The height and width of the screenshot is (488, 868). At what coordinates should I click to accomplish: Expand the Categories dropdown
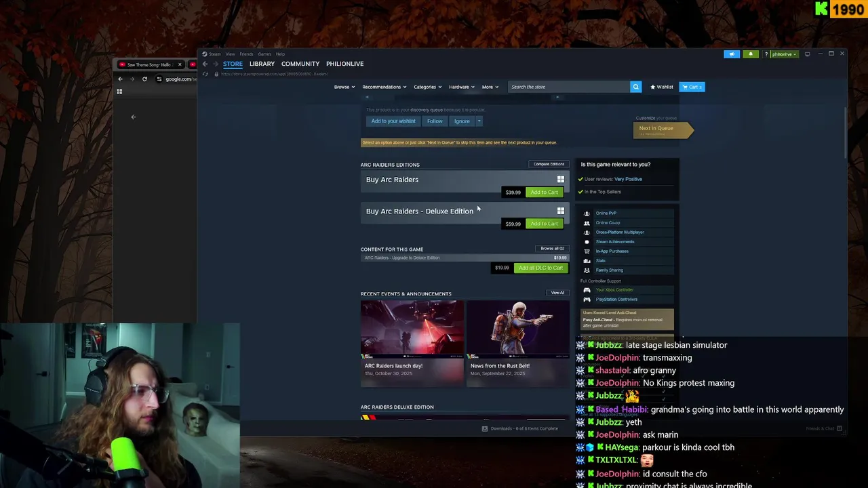[427, 87]
